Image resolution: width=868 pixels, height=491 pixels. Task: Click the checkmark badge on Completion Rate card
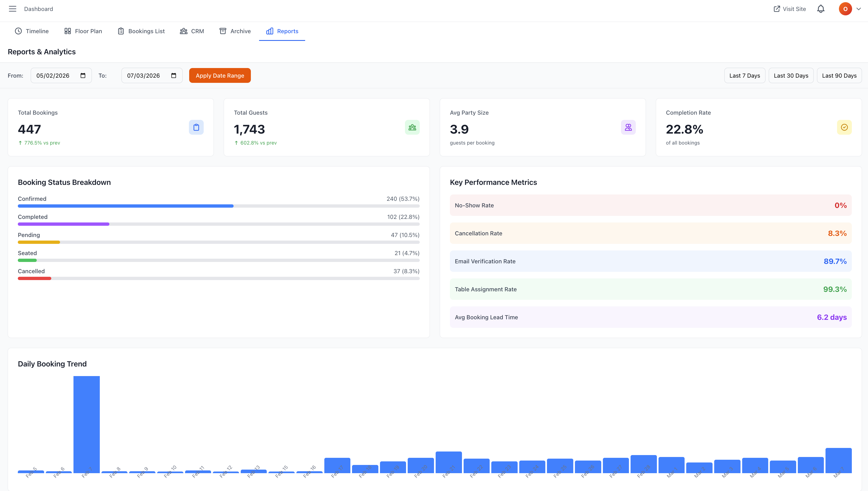844,128
